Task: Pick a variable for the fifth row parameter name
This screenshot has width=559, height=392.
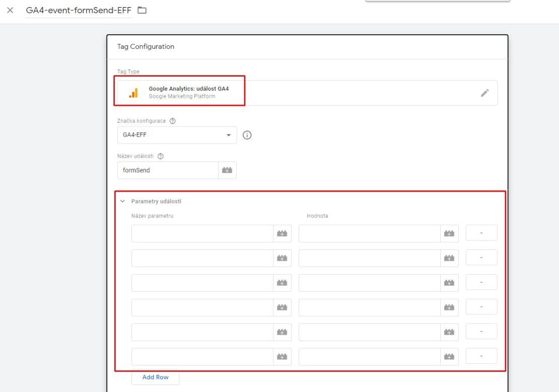Action: tap(282, 332)
